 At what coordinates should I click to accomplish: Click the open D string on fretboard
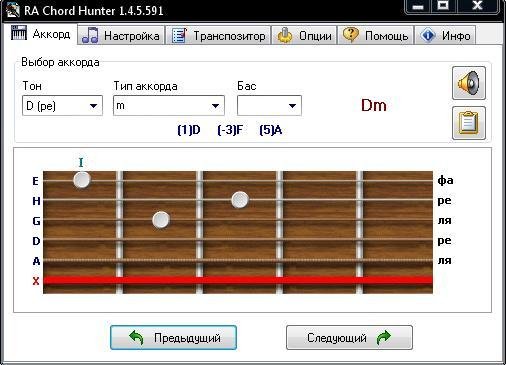(238, 239)
